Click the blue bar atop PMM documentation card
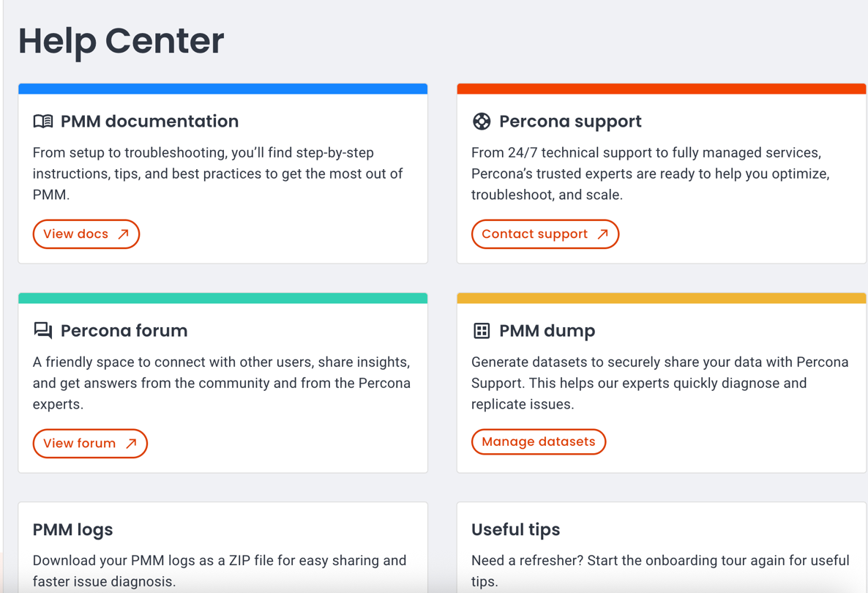 pos(222,88)
